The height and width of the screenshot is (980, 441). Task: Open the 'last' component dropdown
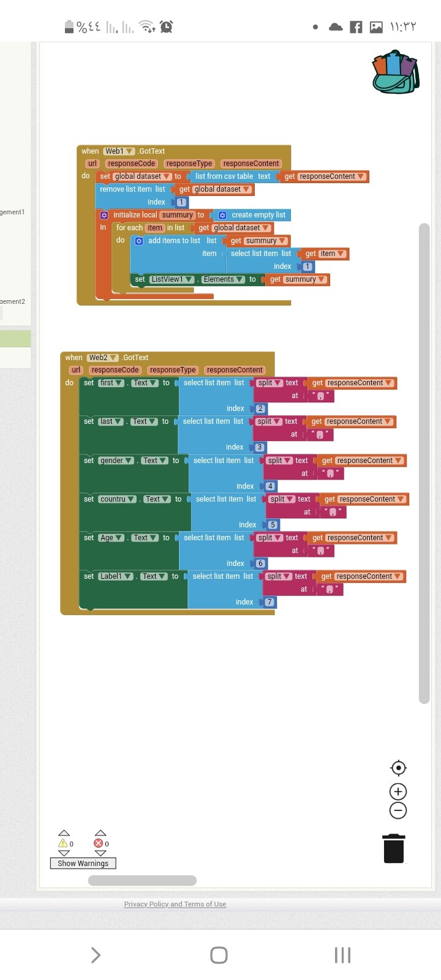[x=111, y=421]
